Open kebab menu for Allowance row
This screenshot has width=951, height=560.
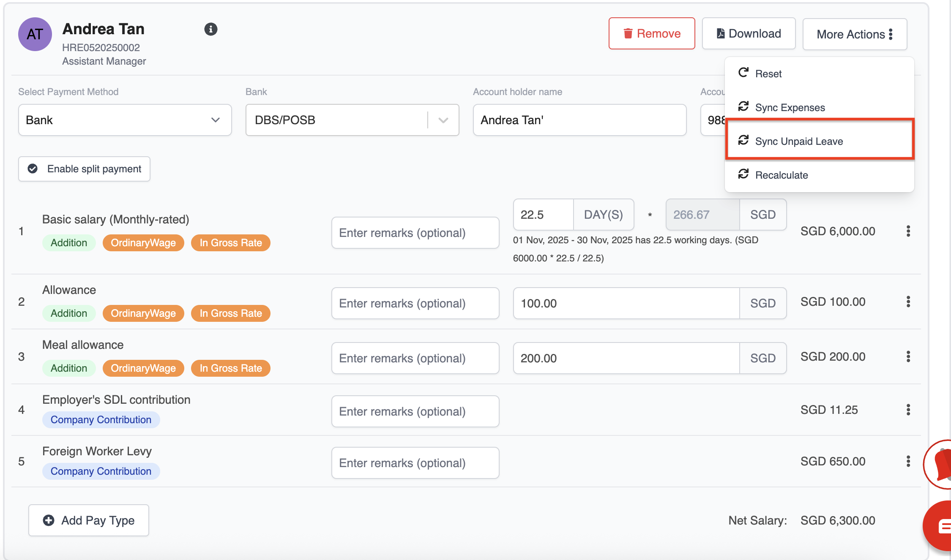click(x=908, y=302)
